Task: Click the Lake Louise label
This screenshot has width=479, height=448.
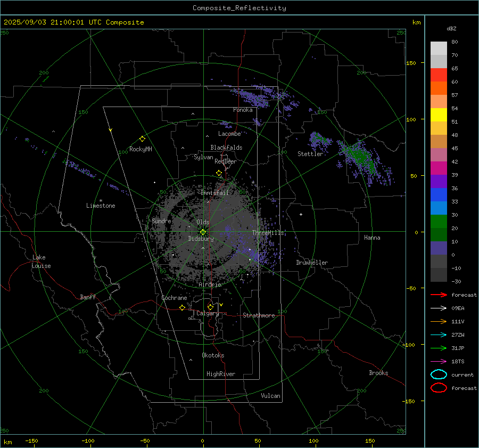Action: point(41,262)
